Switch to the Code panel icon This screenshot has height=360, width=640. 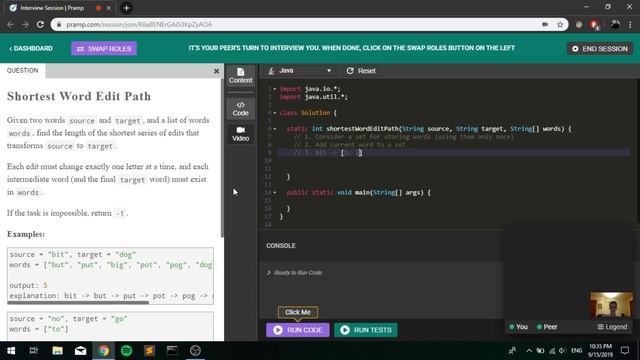pyautogui.click(x=240, y=109)
